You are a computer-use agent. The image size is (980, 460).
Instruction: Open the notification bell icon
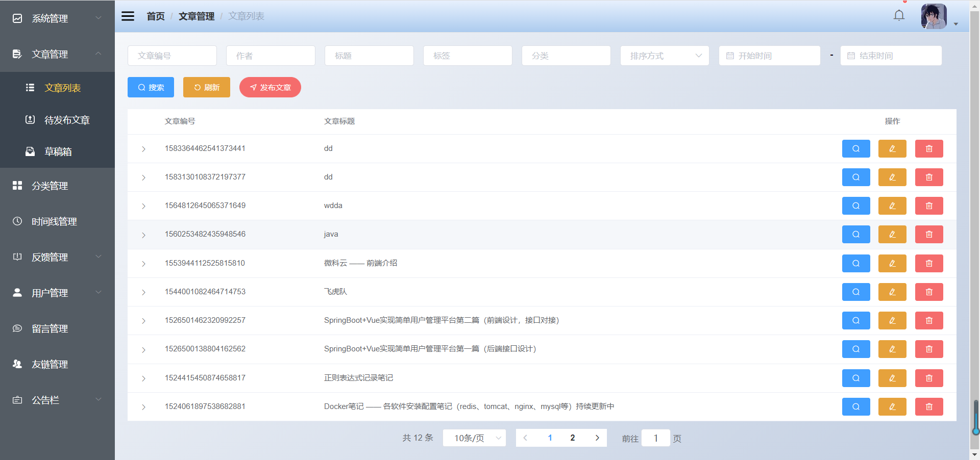point(899,15)
